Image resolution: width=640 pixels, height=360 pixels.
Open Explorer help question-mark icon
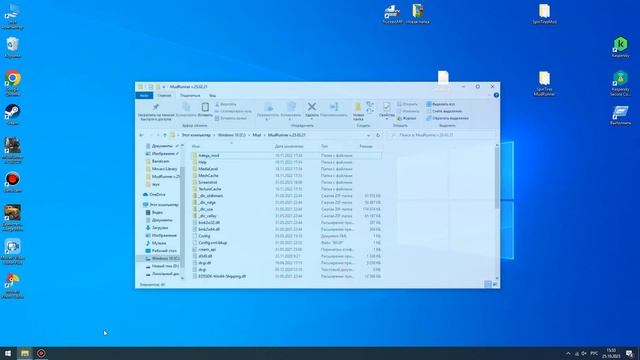496,95
